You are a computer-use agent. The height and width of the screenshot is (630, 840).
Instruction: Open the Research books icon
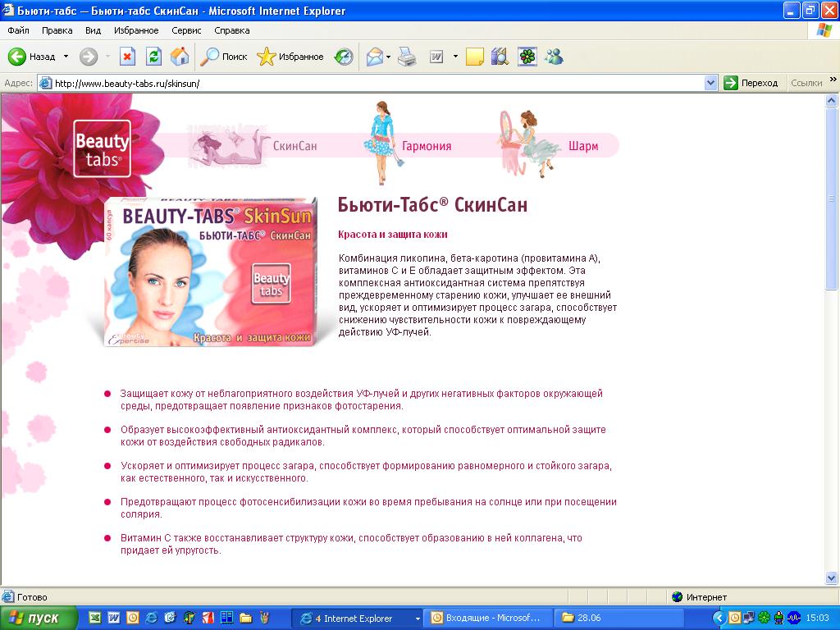click(x=500, y=57)
